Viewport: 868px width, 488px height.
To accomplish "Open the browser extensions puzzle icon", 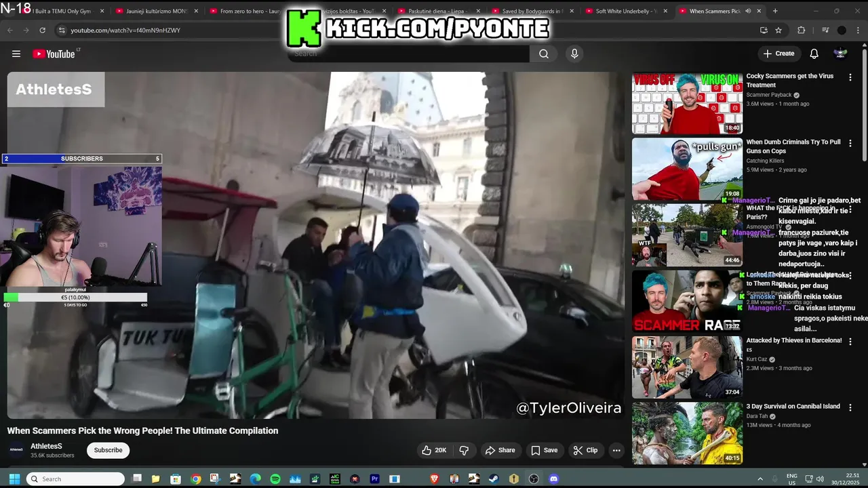I will 801,30.
